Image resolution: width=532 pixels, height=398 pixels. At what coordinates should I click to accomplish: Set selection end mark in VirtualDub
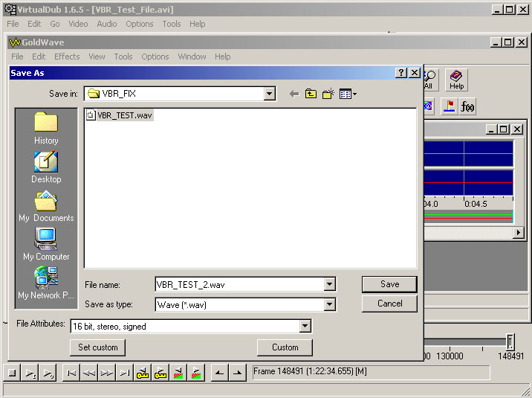point(238,373)
